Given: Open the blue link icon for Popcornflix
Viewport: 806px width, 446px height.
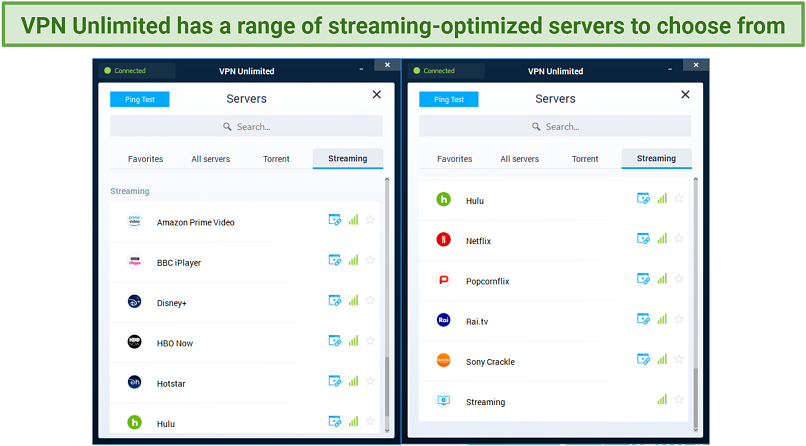Looking at the screenshot, I should (x=643, y=278).
